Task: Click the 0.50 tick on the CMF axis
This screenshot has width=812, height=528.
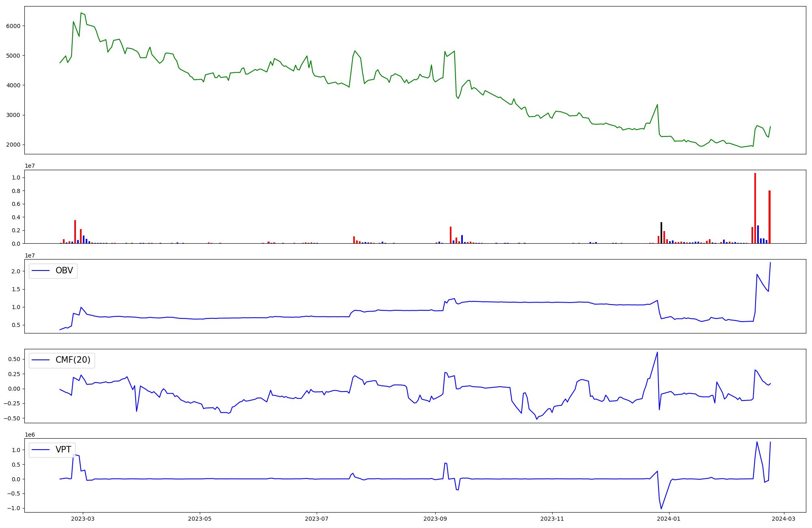Action: click(x=13, y=359)
